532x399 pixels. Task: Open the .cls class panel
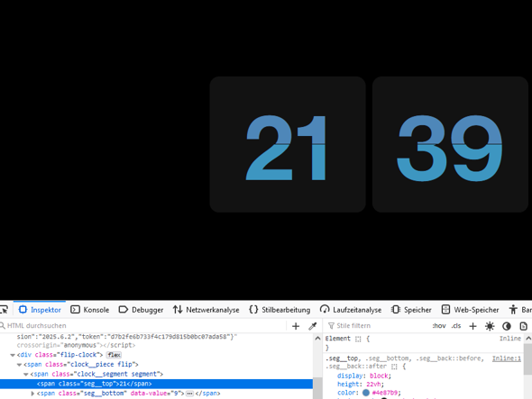pos(456,326)
